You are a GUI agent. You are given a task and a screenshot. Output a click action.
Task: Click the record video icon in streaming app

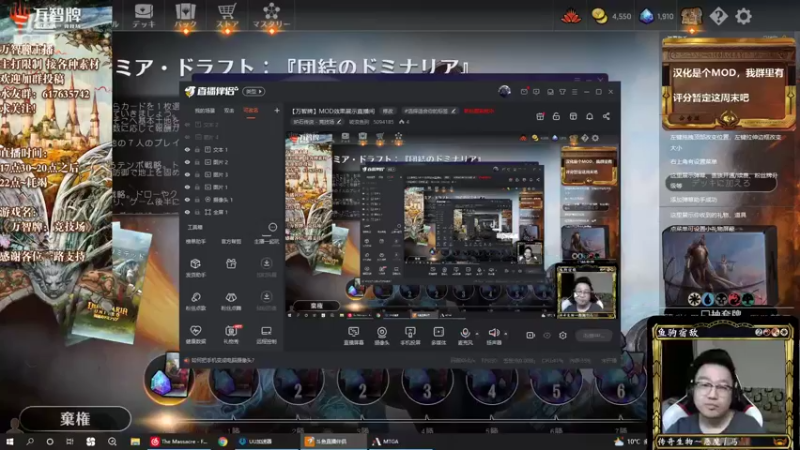pyautogui.click(x=531, y=335)
